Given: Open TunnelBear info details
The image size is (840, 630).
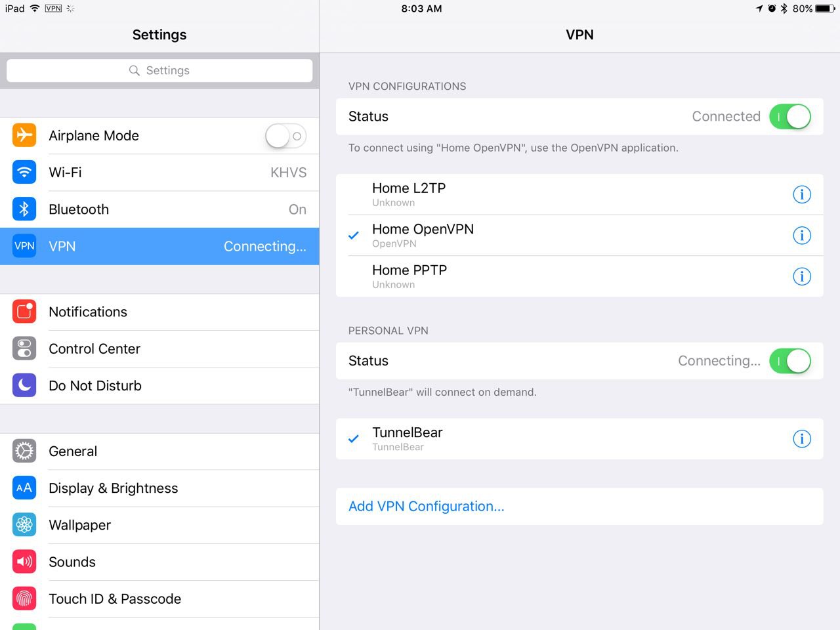Looking at the screenshot, I should [801, 439].
